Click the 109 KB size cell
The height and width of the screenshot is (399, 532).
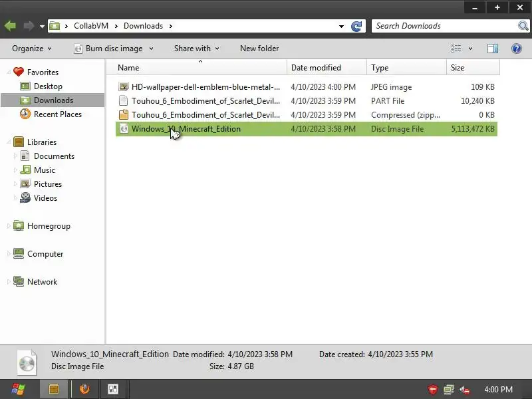coord(483,87)
